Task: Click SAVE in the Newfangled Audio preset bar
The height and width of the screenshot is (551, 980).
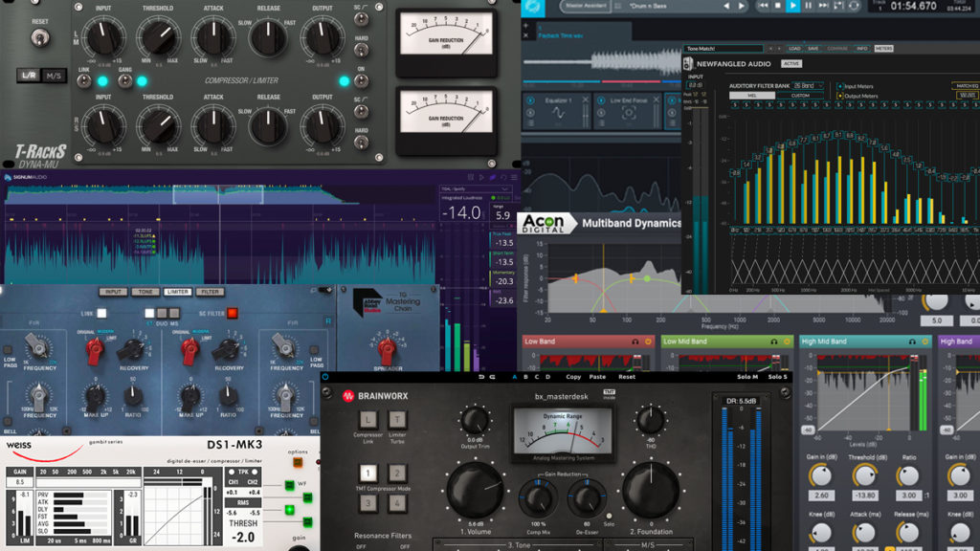Action: [x=813, y=48]
